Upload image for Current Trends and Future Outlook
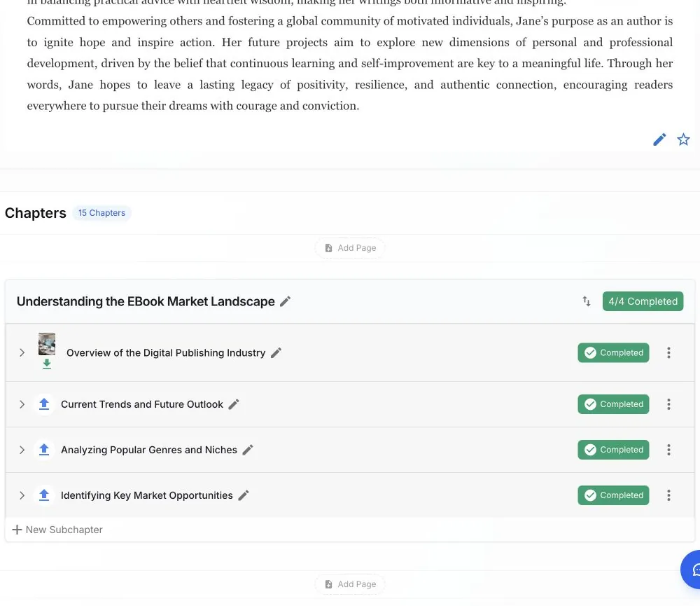700x606 pixels. pos(43,404)
